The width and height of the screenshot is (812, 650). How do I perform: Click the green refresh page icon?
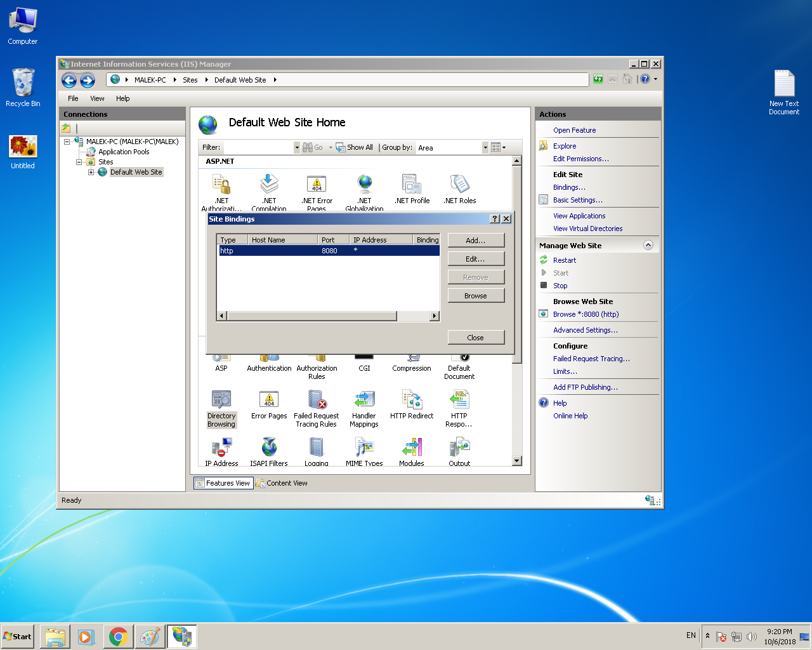point(598,79)
